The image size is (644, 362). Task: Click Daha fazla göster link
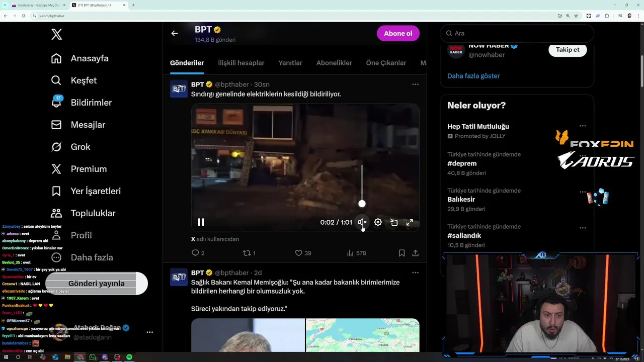point(473,76)
